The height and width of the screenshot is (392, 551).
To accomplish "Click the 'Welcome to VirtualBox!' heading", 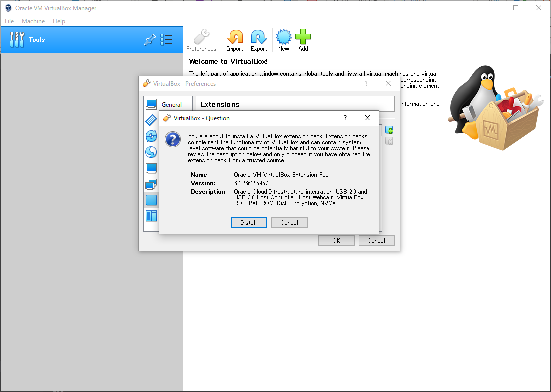I will [228, 61].
